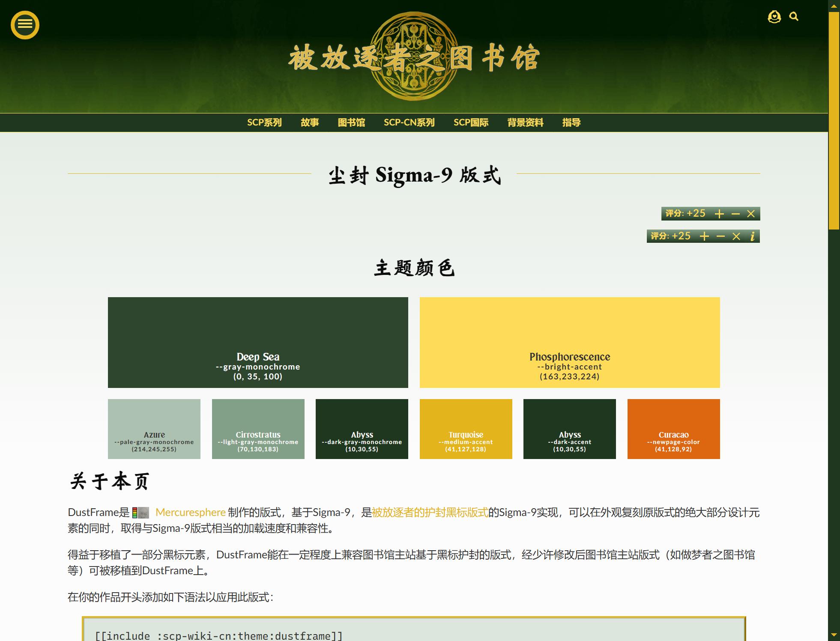Click the scrollbar down arrow
The image size is (840, 641).
834,635
